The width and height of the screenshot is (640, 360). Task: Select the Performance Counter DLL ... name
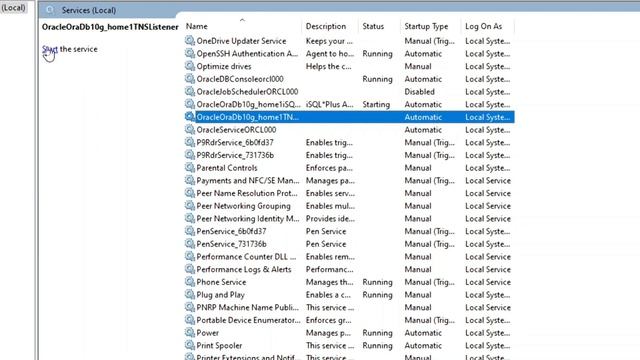pos(246,256)
